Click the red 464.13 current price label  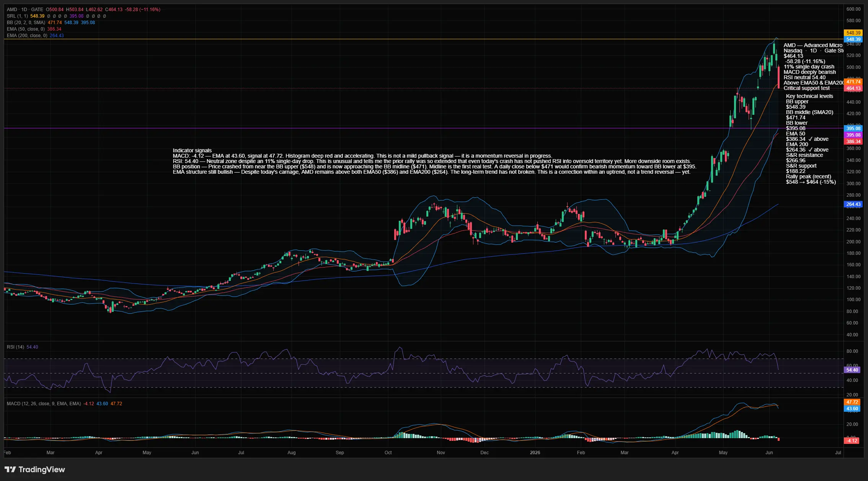click(853, 88)
